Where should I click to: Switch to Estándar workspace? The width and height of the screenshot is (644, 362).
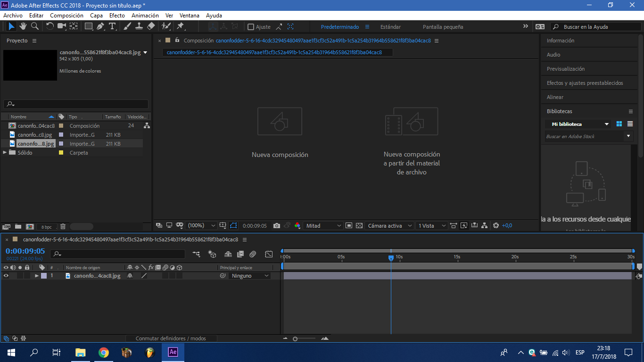click(x=390, y=27)
